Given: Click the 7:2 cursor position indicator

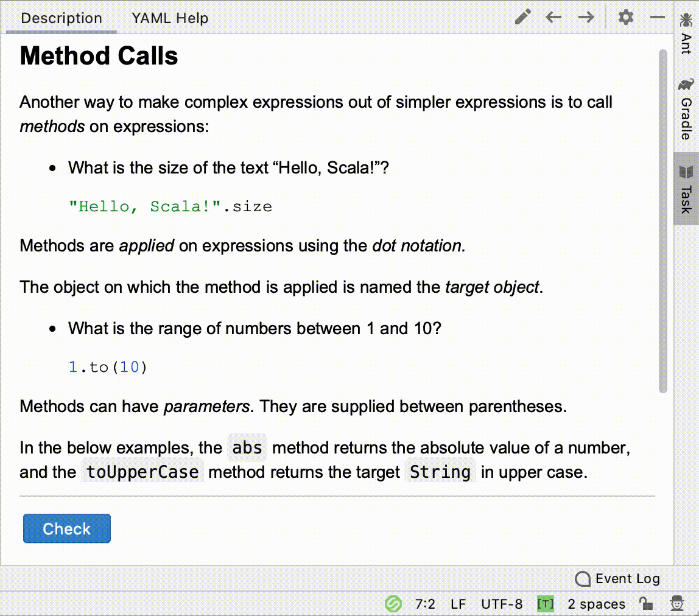Looking at the screenshot, I should 425,604.
